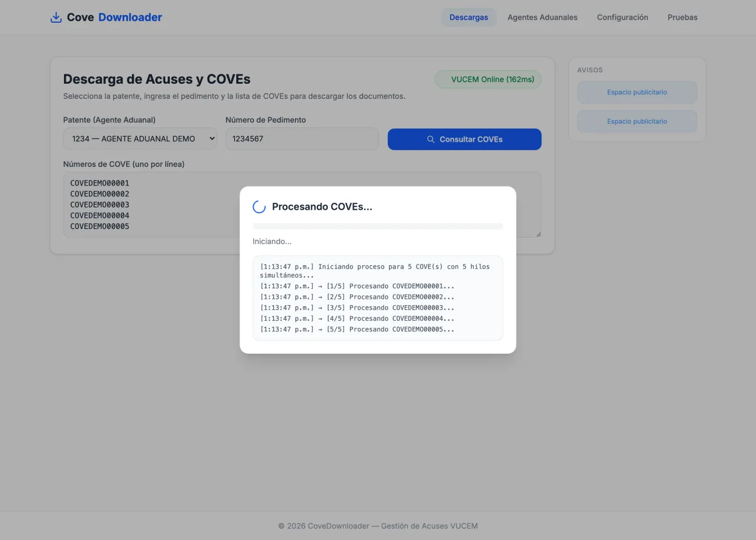
Task: Click COVEDEM000001 line in the textarea
Action: point(100,183)
